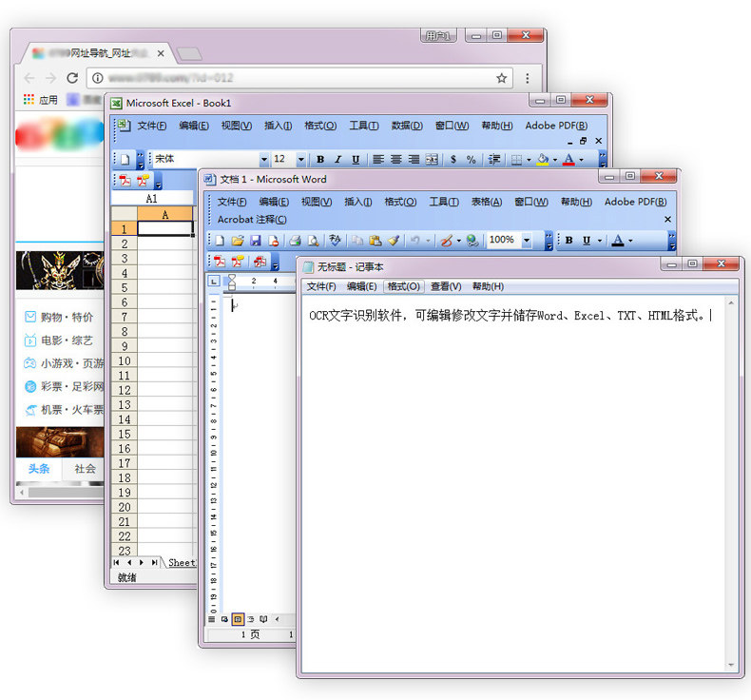Screen dimensions: 751x700
Task: Toggle Underline in the Word toolbar
Action: point(587,240)
